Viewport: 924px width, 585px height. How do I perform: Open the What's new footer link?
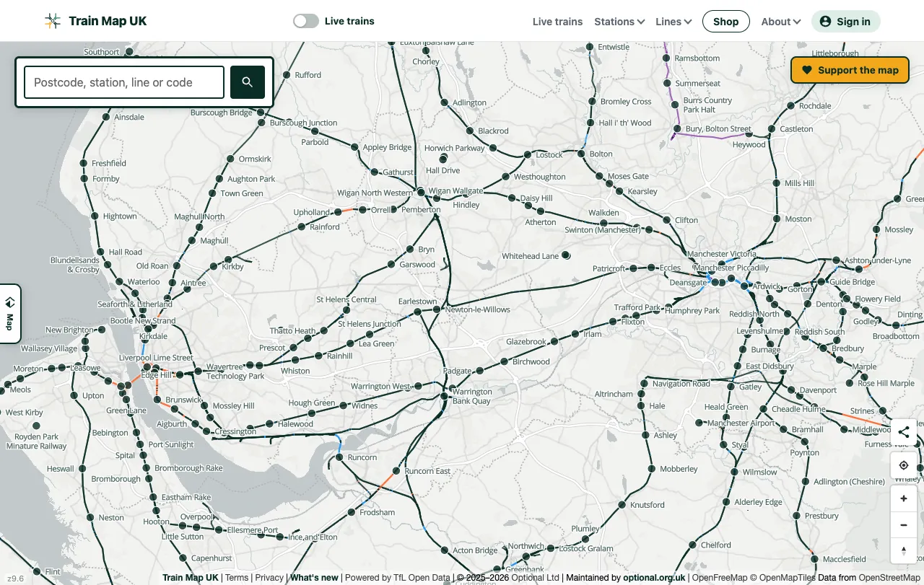coord(314,578)
